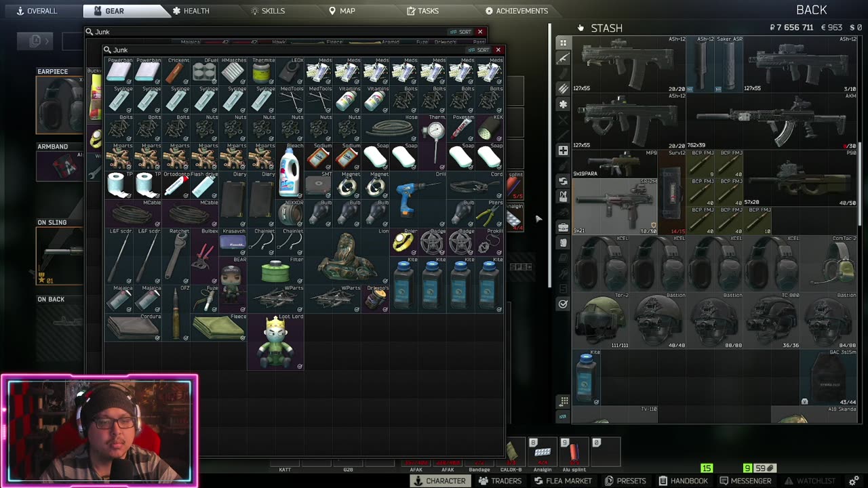Viewport: 868px width, 488px height.
Task: Select the Hose item
Action: point(390,128)
